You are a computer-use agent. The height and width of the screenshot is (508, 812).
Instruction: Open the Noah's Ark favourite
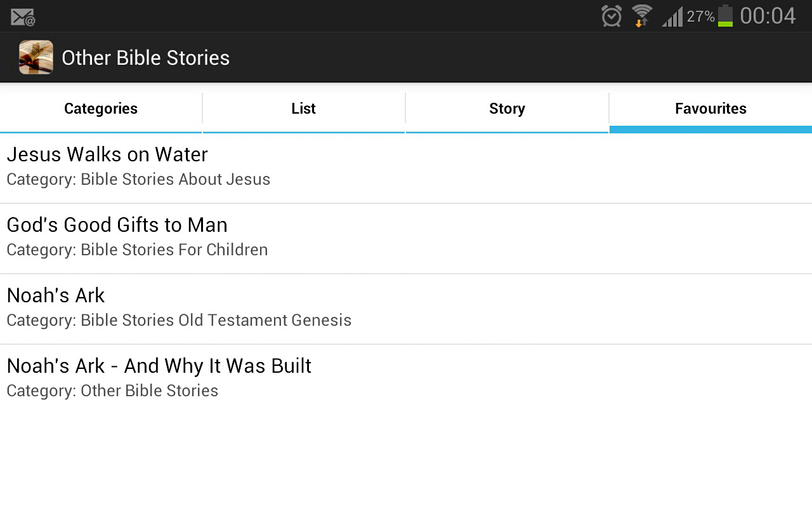point(56,296)
